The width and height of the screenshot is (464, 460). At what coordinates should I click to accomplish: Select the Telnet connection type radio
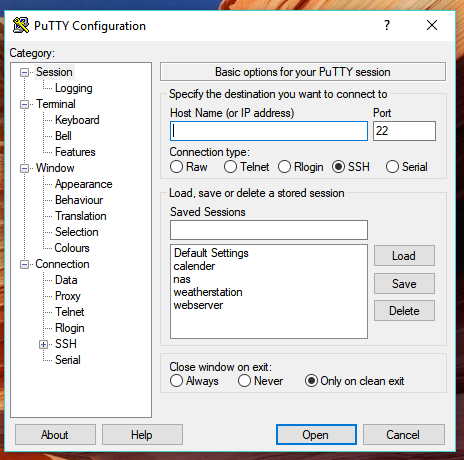(230, 167)
